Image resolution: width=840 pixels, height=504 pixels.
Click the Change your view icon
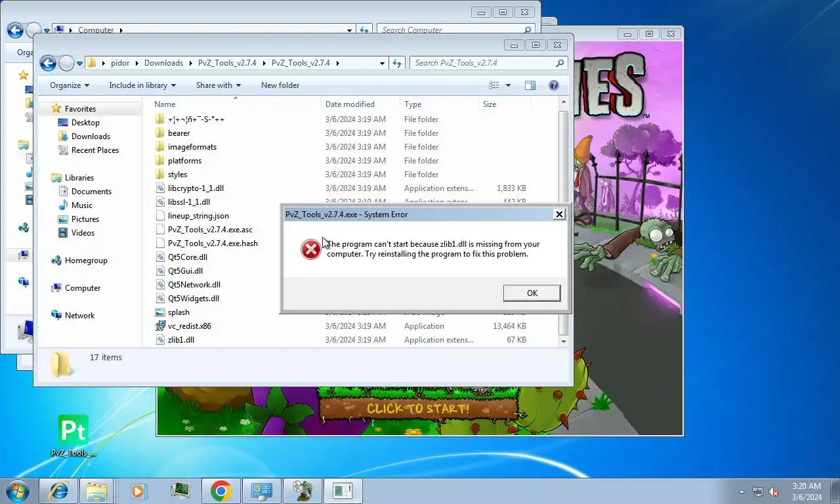coord(494,85)
